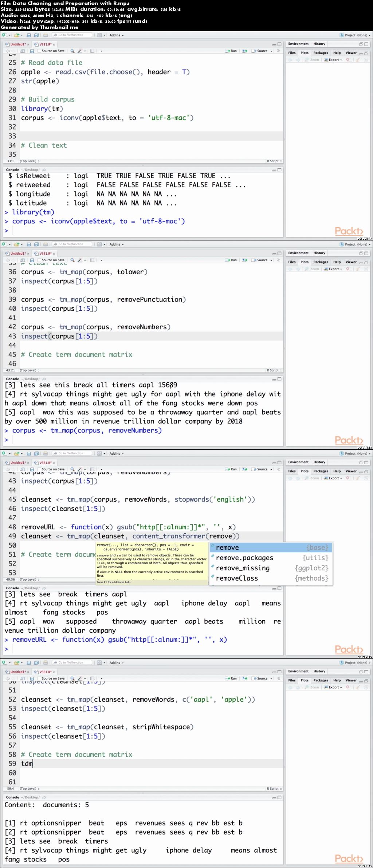The height and width of the screenshot is (868, 373).
Task: Click Open File icon in removePunctuation frame
Action: click(x=16, y=244)
